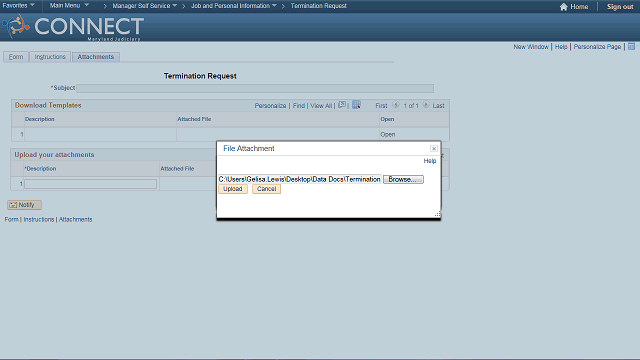Image resolution: width=640 pixels, height=360 pixels.
Task: Click the "Download Templates" heading
Action: (x=48, y=105)
